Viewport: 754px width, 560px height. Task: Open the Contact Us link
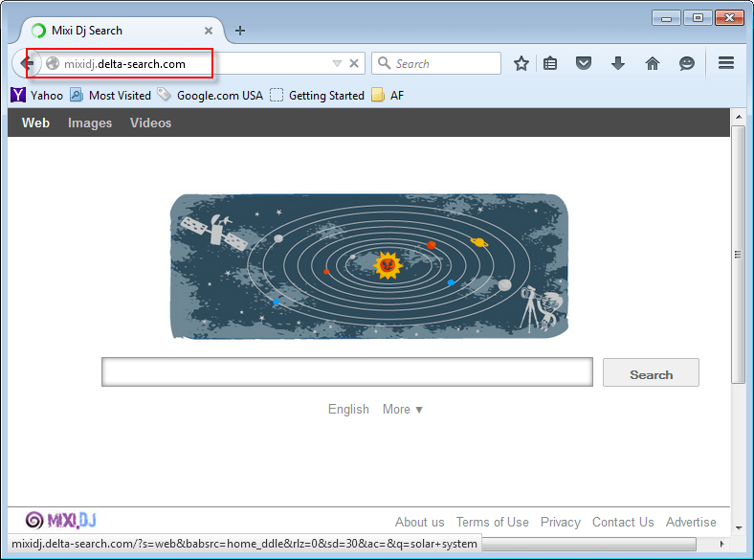(x=623, y=522)
